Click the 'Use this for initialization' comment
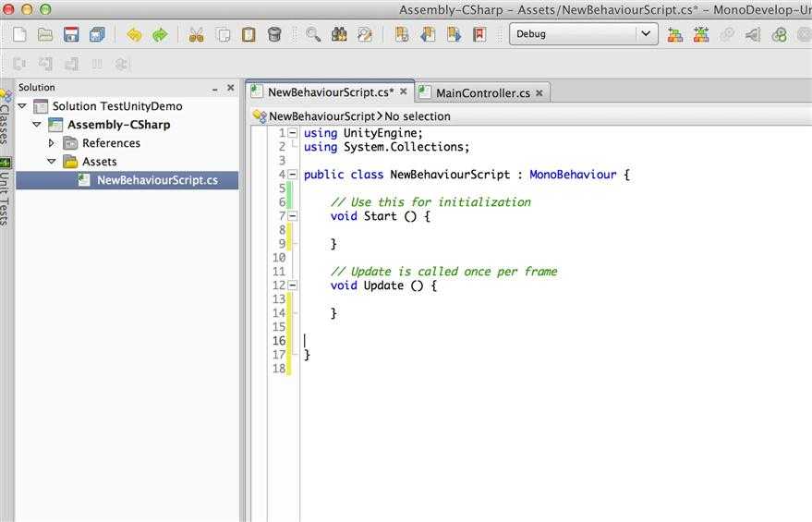This screenshot has height=522, width=812. click(430, 202)
